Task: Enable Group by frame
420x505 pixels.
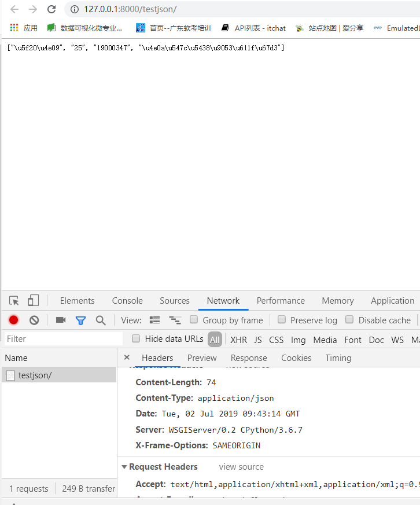Action: 194,319
